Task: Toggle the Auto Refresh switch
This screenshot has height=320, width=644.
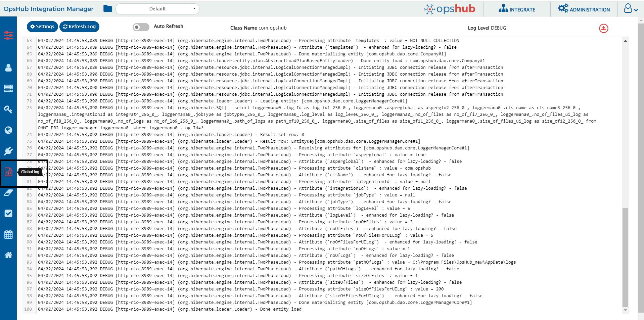Action: point(141,27)
